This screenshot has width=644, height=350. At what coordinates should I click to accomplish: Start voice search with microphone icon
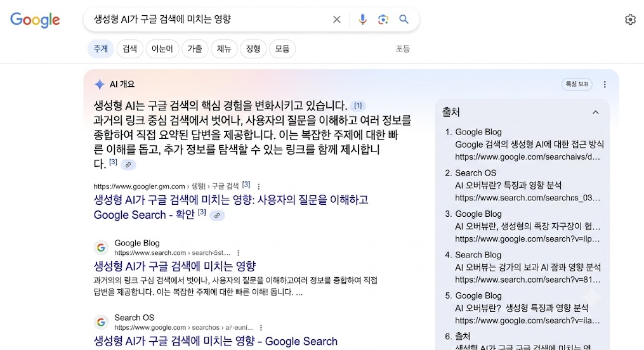(x=362, y=19)
